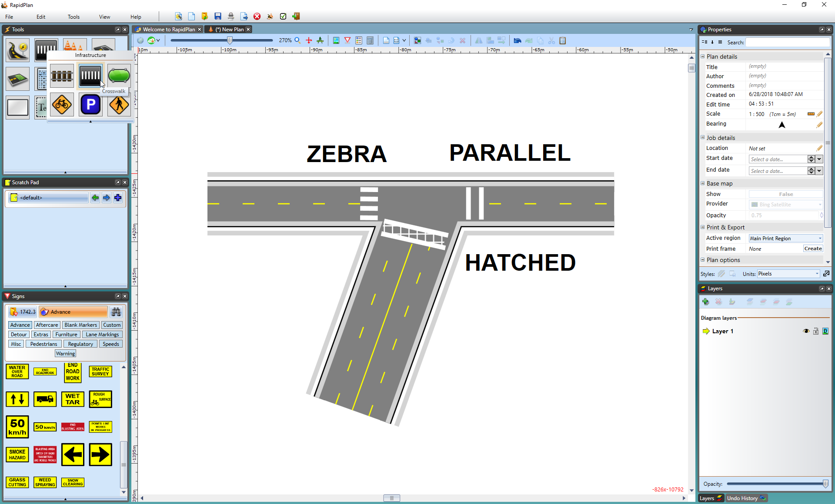Select the Pedestrians sign category
The width and height of the screenshot is (835, 504).
(43, 344)
